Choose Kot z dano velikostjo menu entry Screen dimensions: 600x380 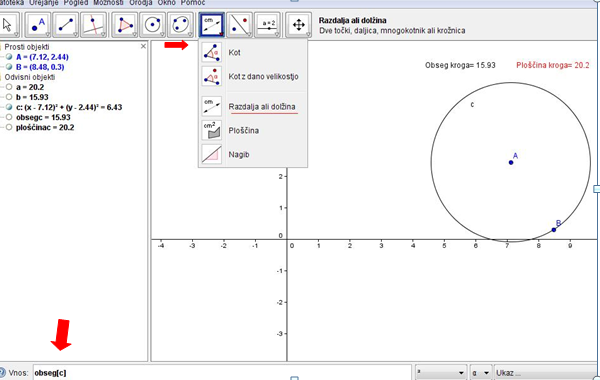pyautogui.click(x=263, y=76)
